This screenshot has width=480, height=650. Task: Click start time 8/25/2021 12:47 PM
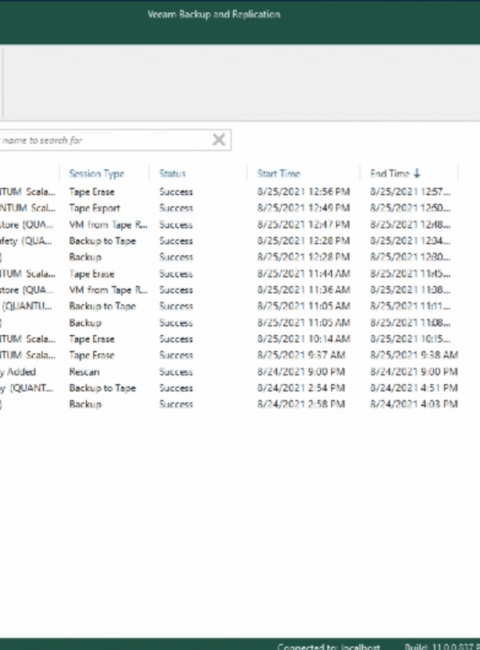(303, 225)
